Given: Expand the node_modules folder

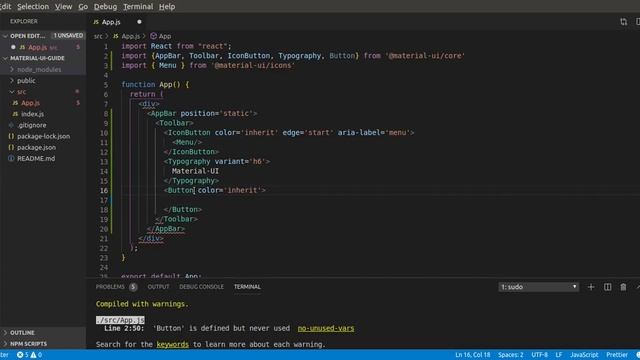Looking at the screenshot, I should 39,69.
